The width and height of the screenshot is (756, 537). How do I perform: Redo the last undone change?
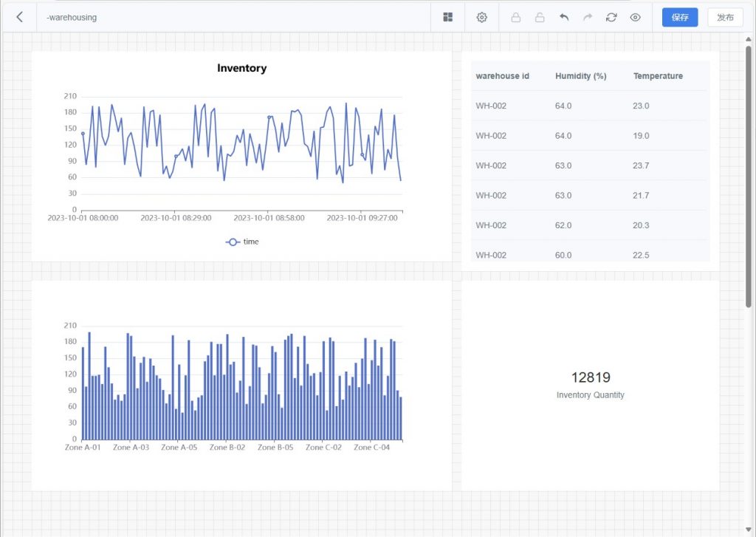pos(588,17)
